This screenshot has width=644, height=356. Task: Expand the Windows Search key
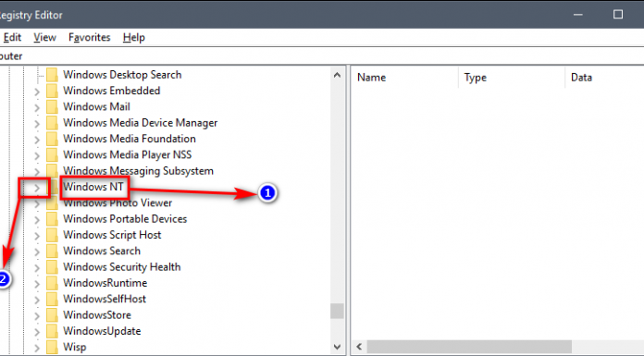pos(37,252)
